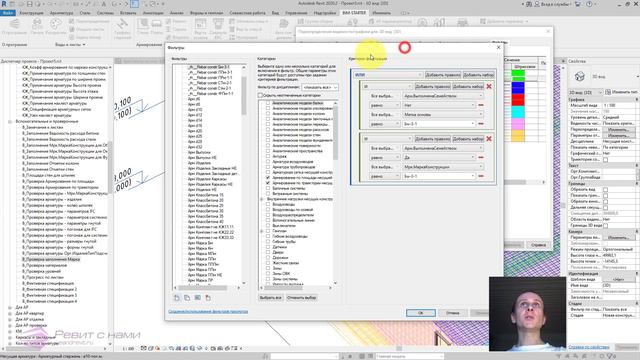Open the Конструкция ribbon tab

tap(31, 13)
